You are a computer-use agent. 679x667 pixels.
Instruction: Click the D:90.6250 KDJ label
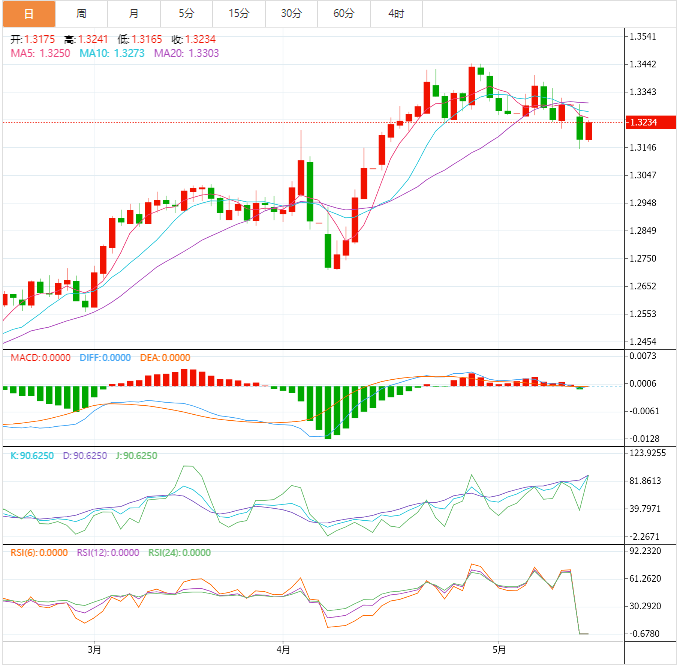[x=85, y=456]
